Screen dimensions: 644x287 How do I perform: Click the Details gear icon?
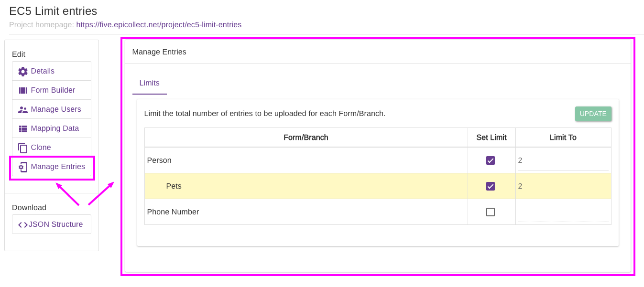coord(23,71)
